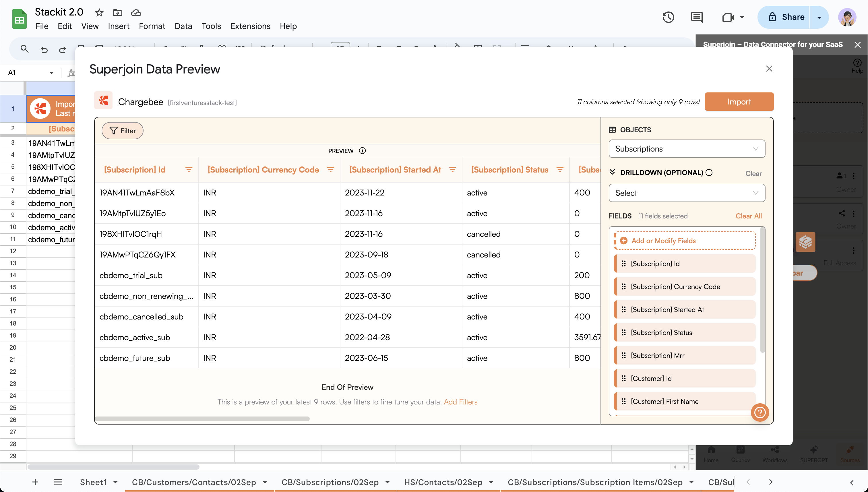Open the Extensions menu
This screenshot has height=492, width=868.
pyautogui.click(x=250, y=26)
